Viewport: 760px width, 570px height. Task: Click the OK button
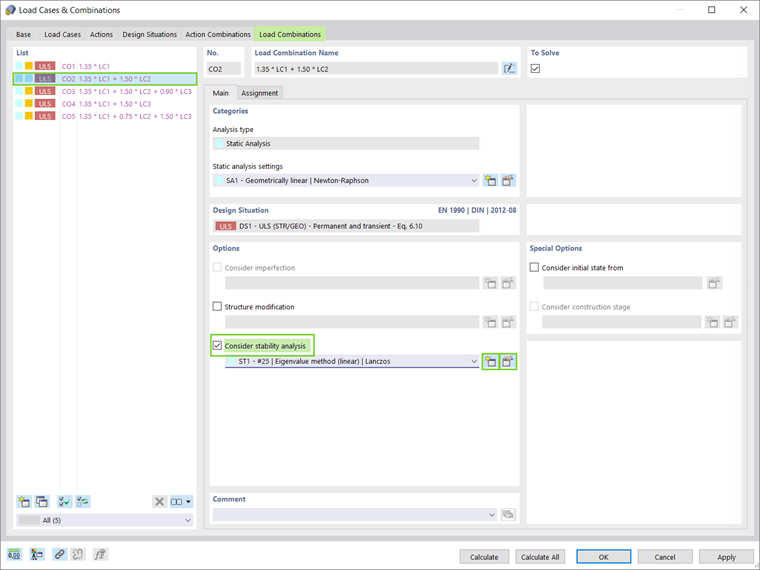603,557
